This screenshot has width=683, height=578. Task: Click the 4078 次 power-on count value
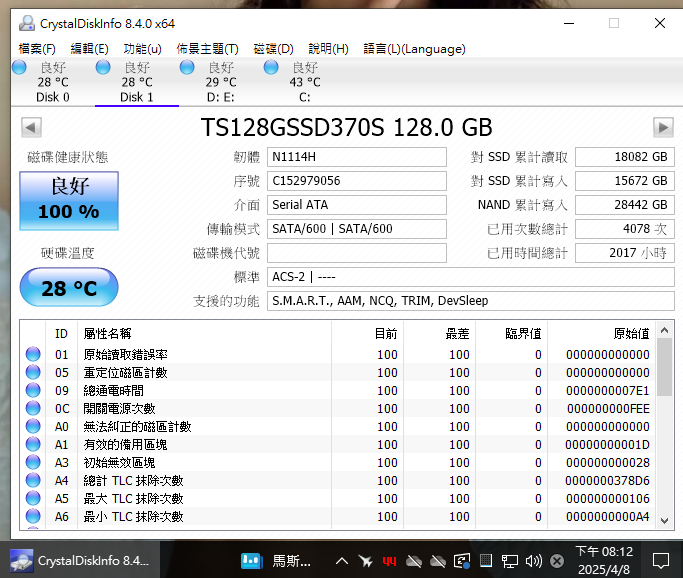pyautogui.click(x=625, y=229)
